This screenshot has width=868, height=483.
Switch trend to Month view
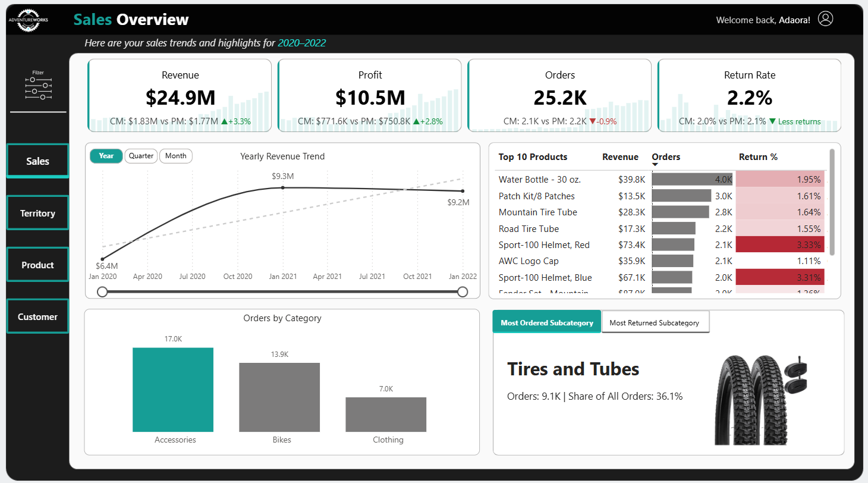(176, 156)
